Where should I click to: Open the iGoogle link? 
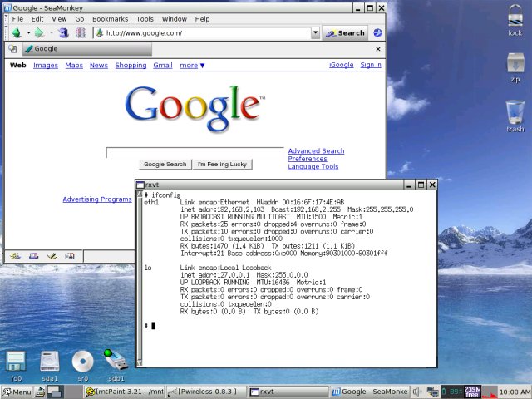[342, 65]
